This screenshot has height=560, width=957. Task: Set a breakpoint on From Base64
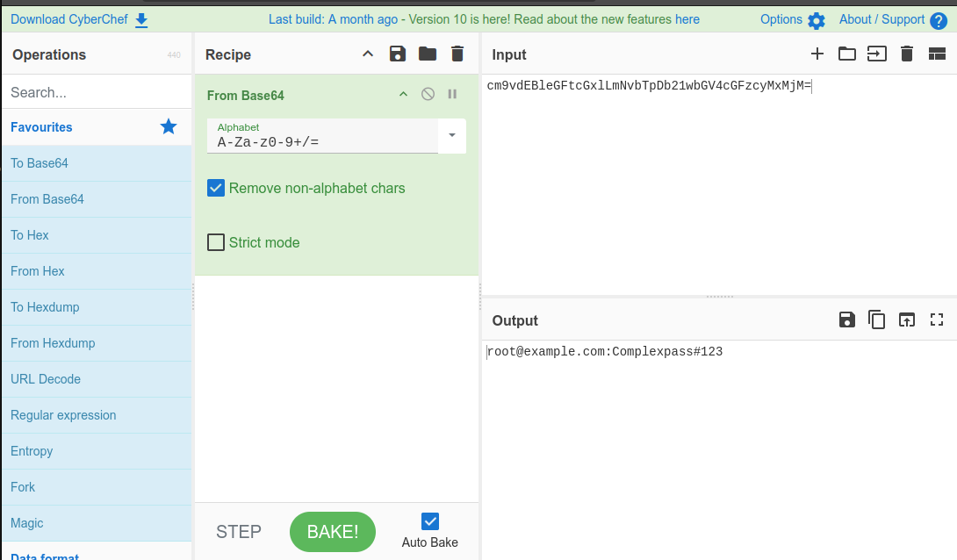452,94
